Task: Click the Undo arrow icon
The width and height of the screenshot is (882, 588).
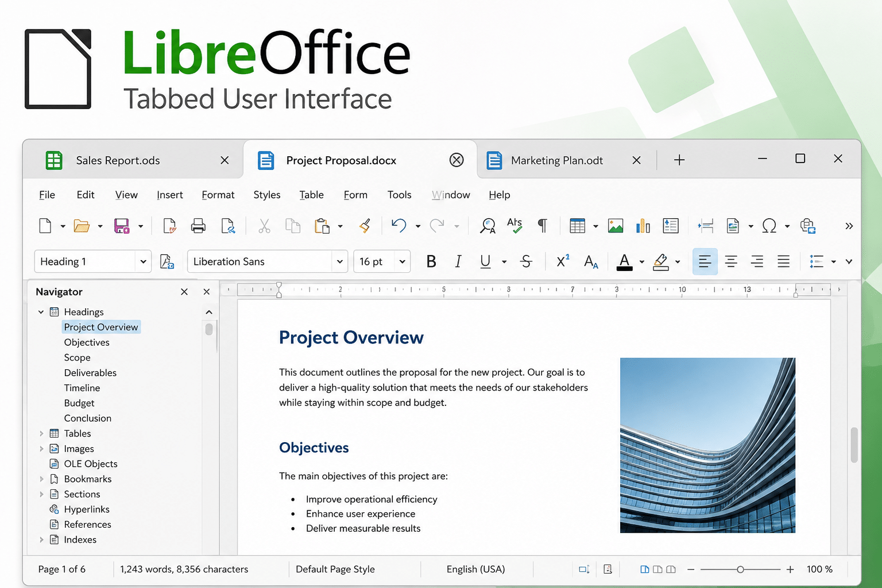Action: click(399, 225)
